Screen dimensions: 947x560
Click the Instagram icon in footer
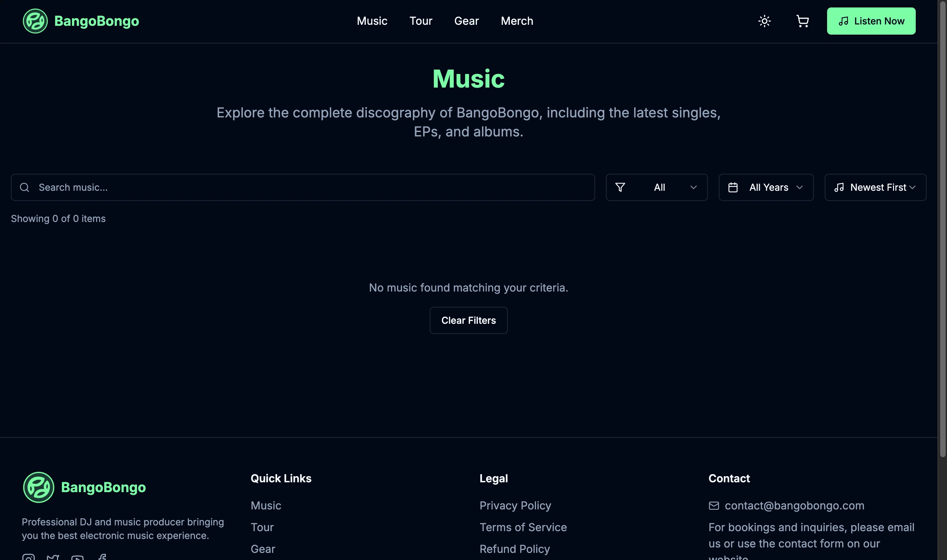click(x=28, y=557)
